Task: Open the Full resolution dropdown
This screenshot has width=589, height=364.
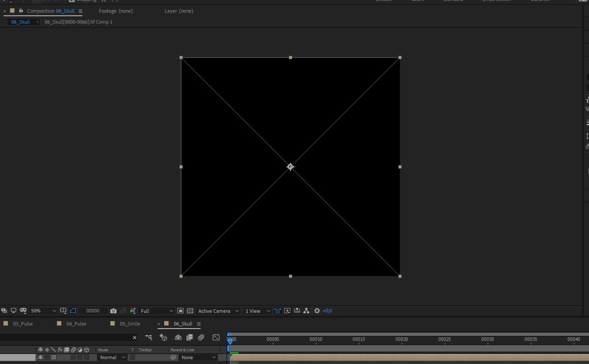Action: [x=157, y=311]
